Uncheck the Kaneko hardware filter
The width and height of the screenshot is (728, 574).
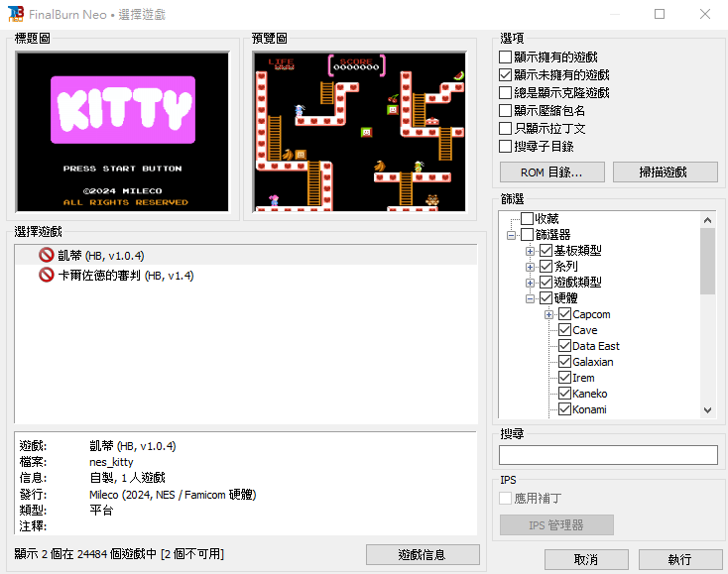click(564, 394)
